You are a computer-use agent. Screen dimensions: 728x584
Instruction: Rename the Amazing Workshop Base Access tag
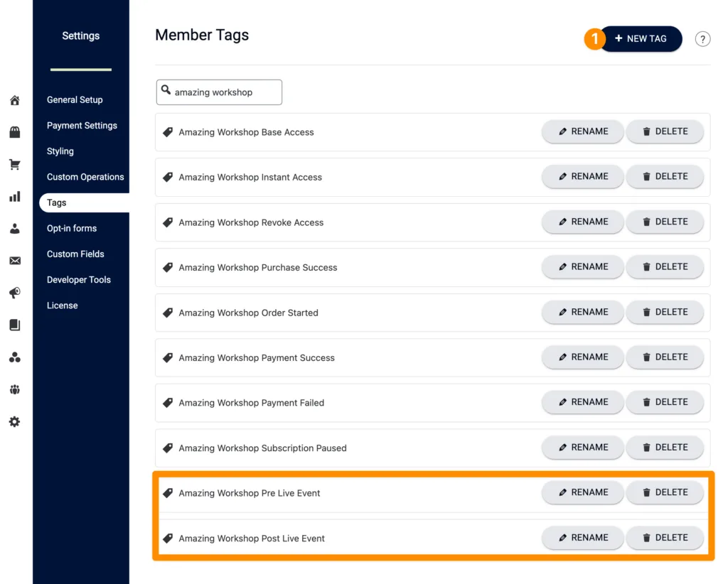(x=582, y=131)
